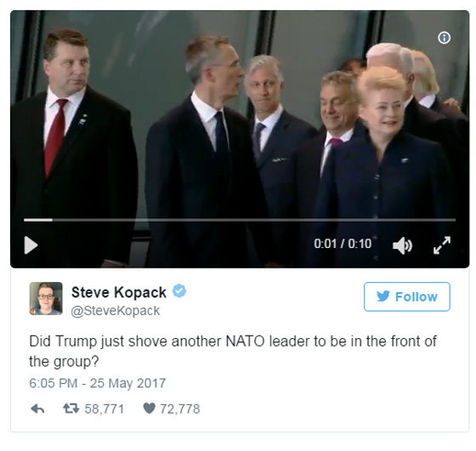476x451 pixels.
Task: Open the tweet timestamp 6:05 PM - 25 May 2017
Action: click(x=98, y=383)
